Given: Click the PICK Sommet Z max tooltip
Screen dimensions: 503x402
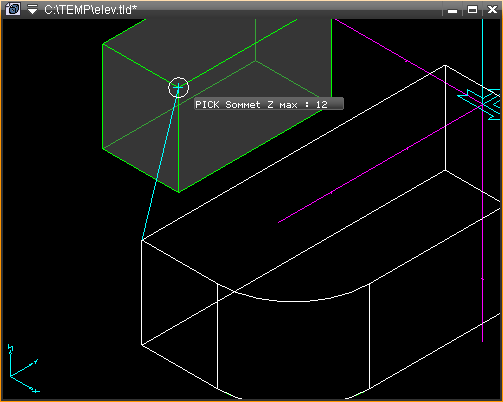Looking at the screenshot, I should (x=269, y=104).
